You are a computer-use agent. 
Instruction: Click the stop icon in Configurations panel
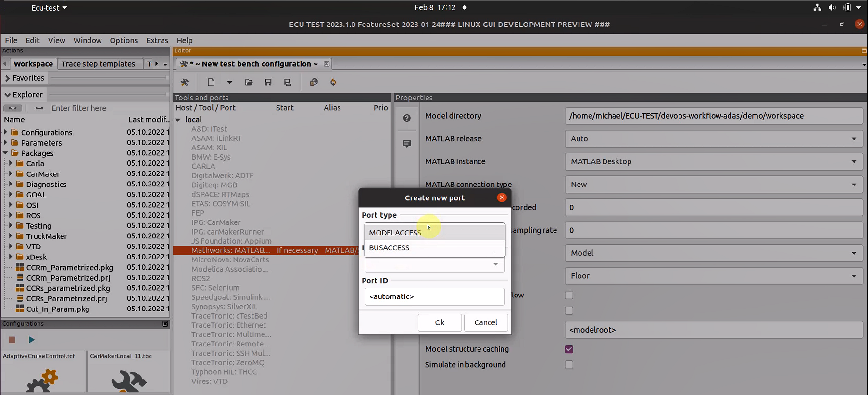click(x=13, y=340)
